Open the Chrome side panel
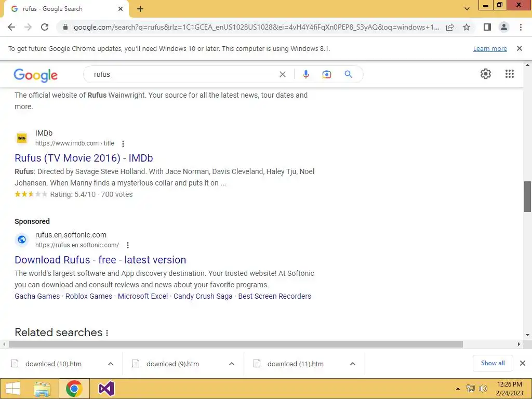 (487, 27)
